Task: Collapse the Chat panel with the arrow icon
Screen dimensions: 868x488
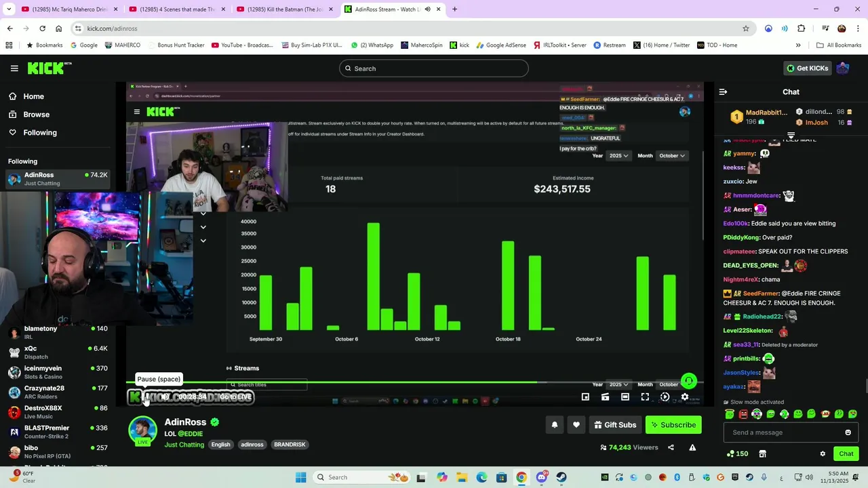Action: 723,91
